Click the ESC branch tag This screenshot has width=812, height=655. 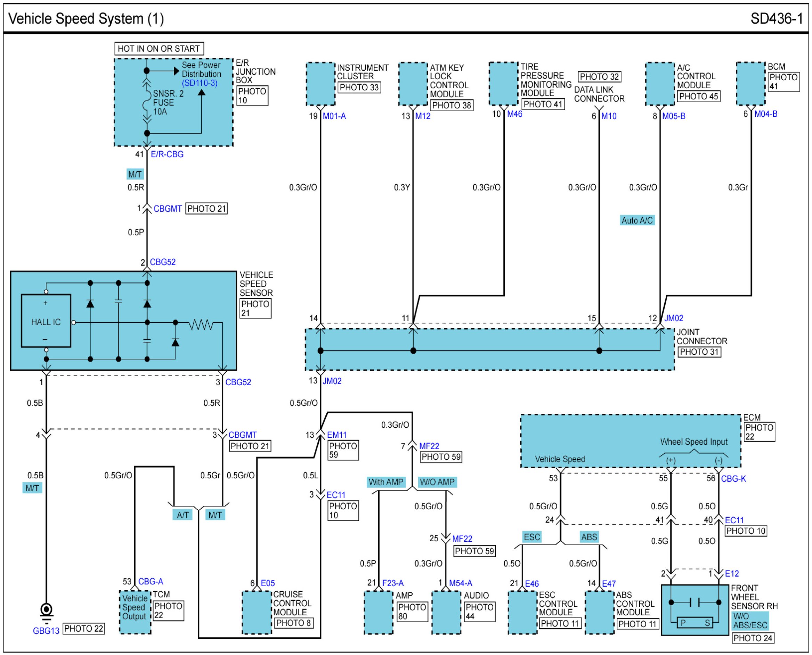click(532, 537)
